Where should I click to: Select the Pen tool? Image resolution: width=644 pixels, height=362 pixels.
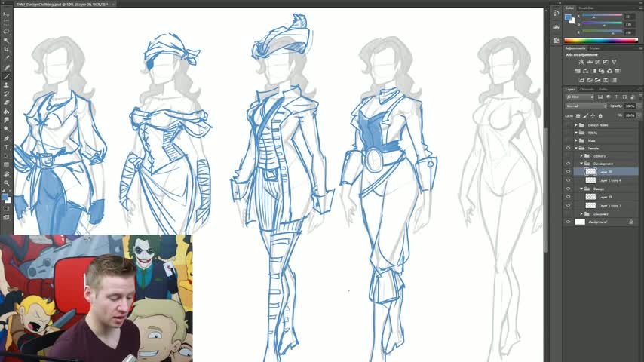[x=6, y=138]
